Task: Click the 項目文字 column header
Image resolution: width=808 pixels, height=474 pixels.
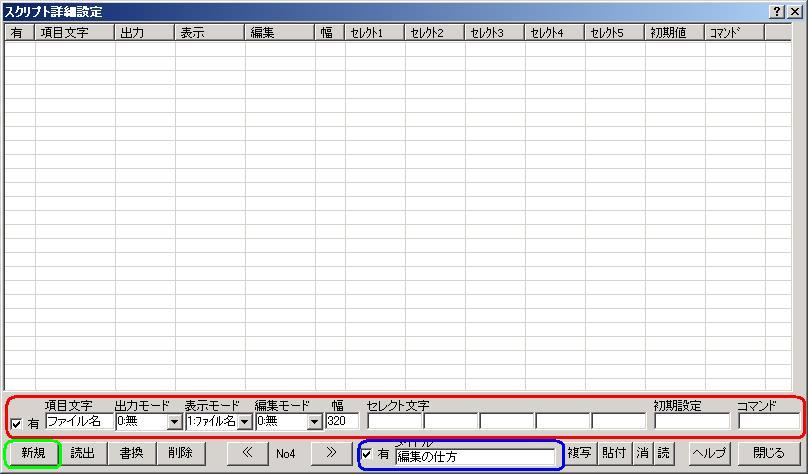Action: [75, 32]
